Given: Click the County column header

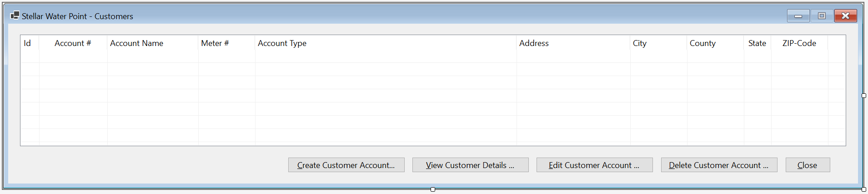Looking at the screenshot, I should coord(715,43).
